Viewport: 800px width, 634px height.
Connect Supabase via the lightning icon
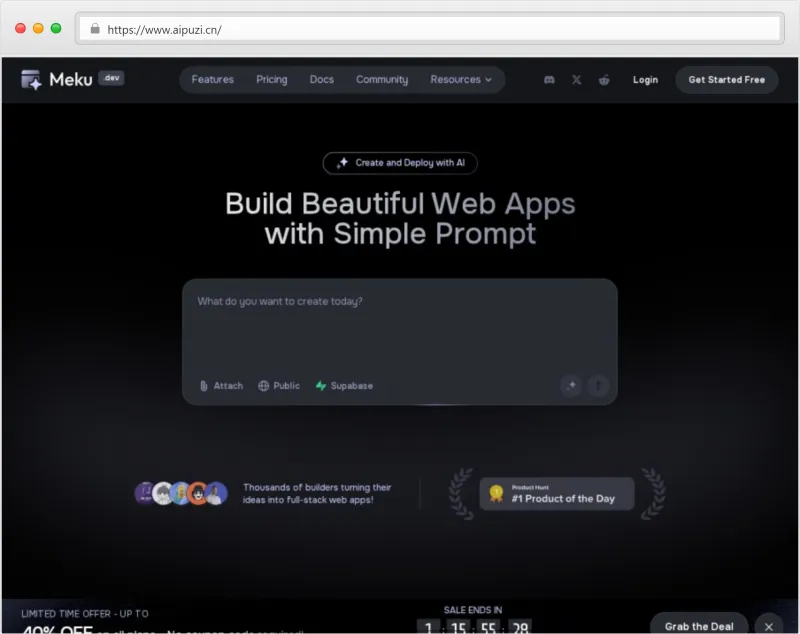click(x=321, y=386)
